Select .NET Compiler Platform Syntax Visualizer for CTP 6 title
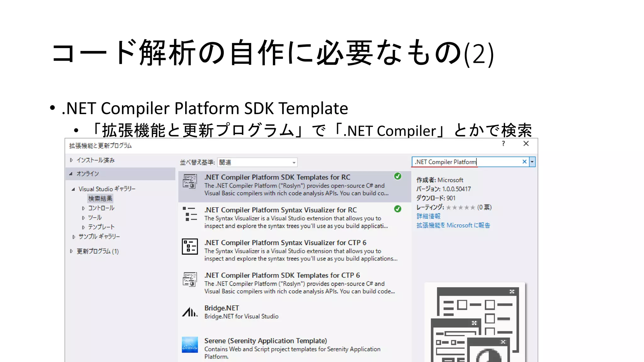 pos(285,243)
